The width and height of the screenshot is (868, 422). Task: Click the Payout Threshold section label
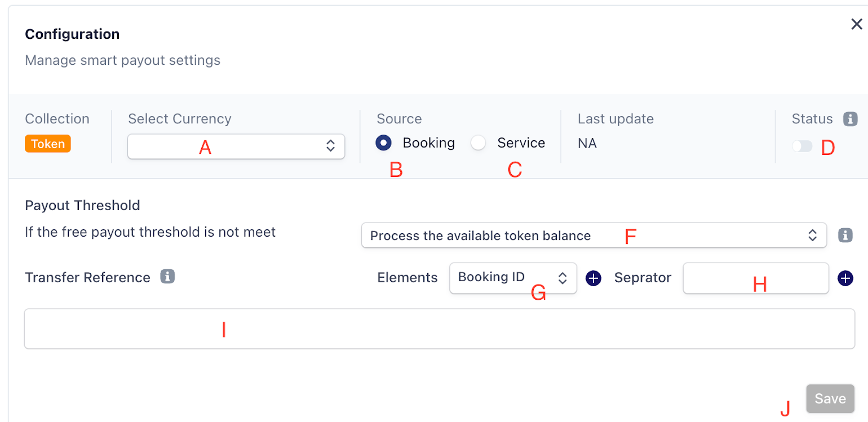coord(82,206)
